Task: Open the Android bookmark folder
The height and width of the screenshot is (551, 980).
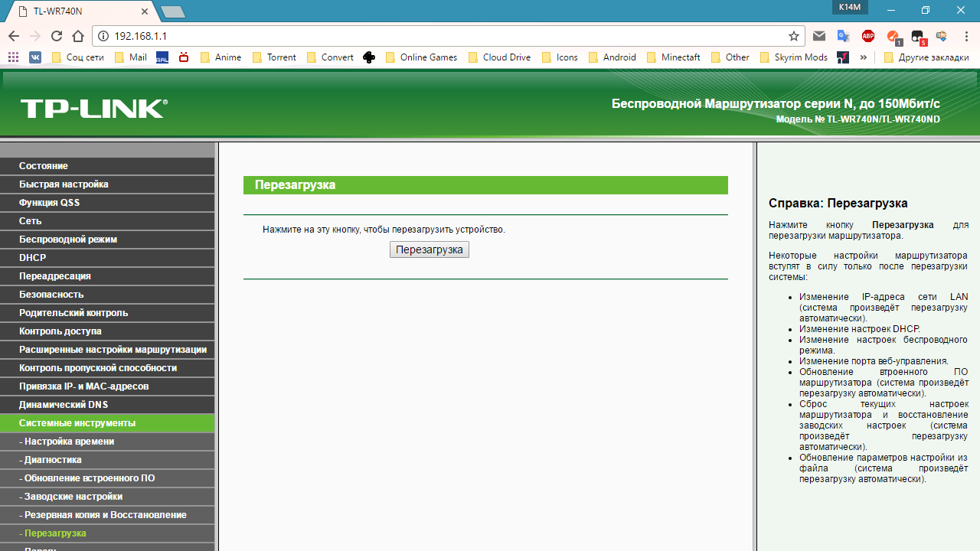Action: pyautogui.click(x=612, y=57)
